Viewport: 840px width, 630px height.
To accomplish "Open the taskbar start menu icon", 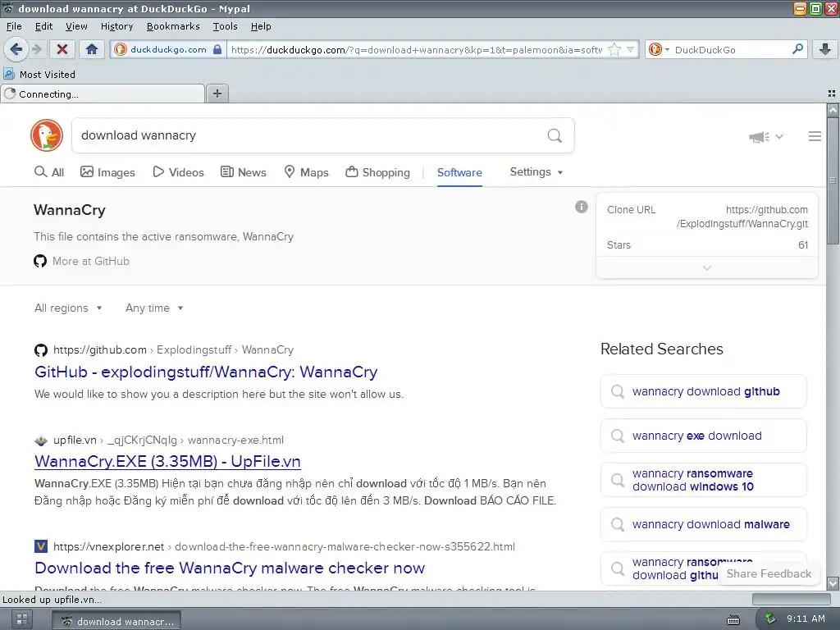I will [22, 620].
